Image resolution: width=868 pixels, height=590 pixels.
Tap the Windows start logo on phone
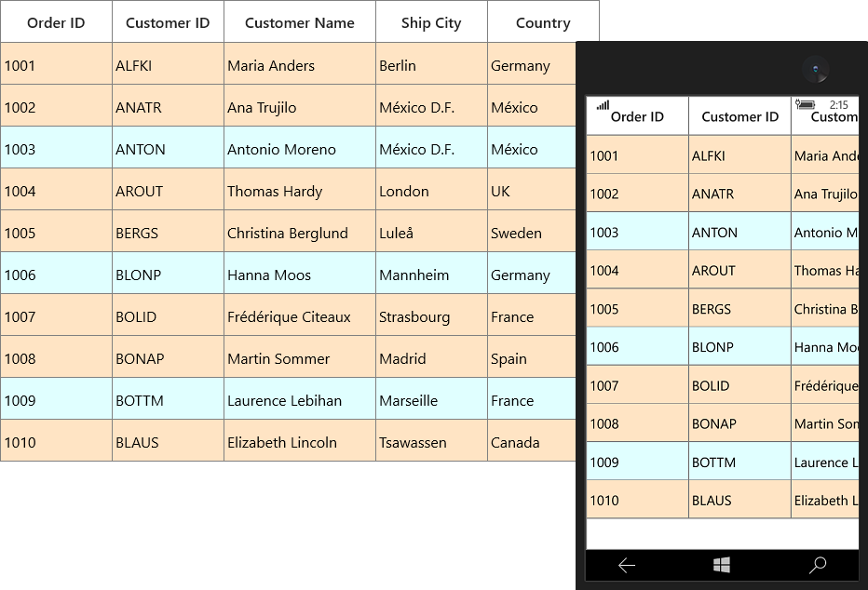click(721, 565)
